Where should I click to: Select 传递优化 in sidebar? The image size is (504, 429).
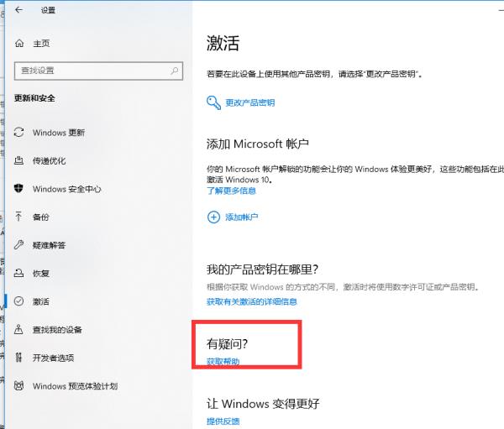click(50, 160)
